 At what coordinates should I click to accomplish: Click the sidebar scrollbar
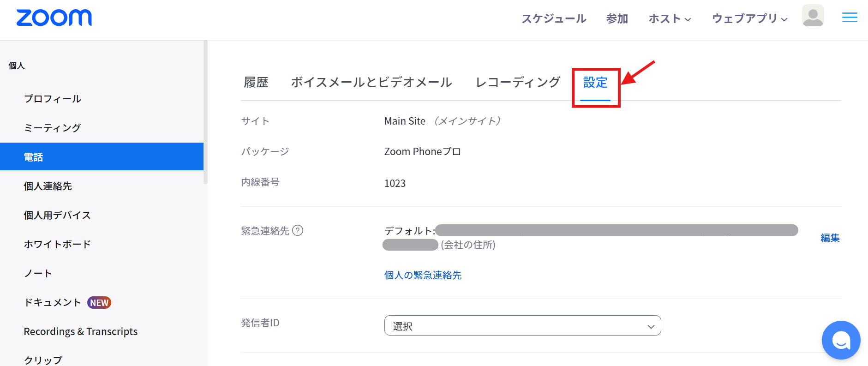(x=205, y=113)
